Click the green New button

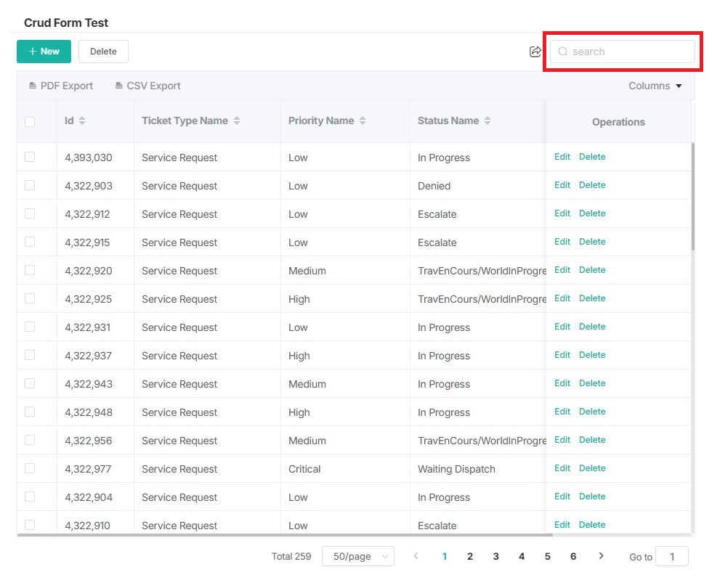tap(44, 52)
